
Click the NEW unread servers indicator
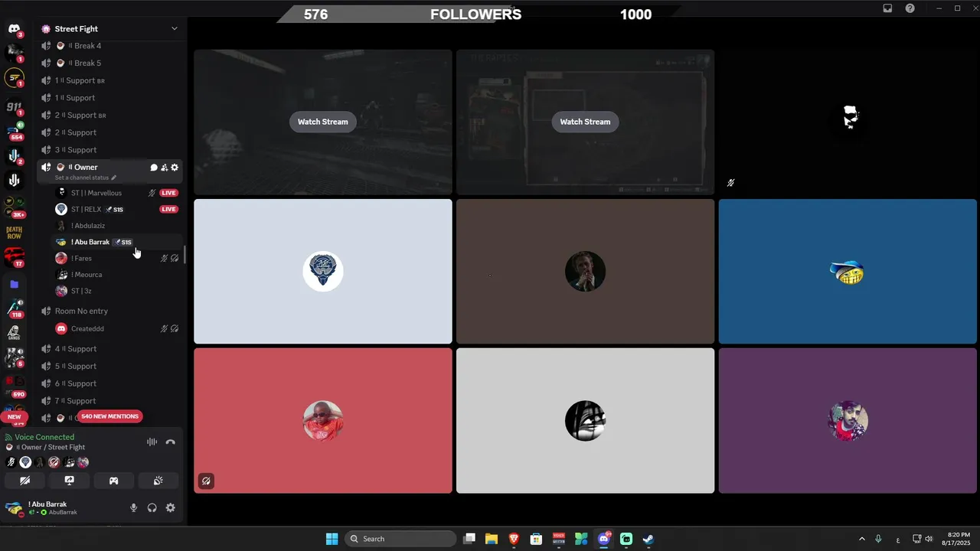pos(14,417)
